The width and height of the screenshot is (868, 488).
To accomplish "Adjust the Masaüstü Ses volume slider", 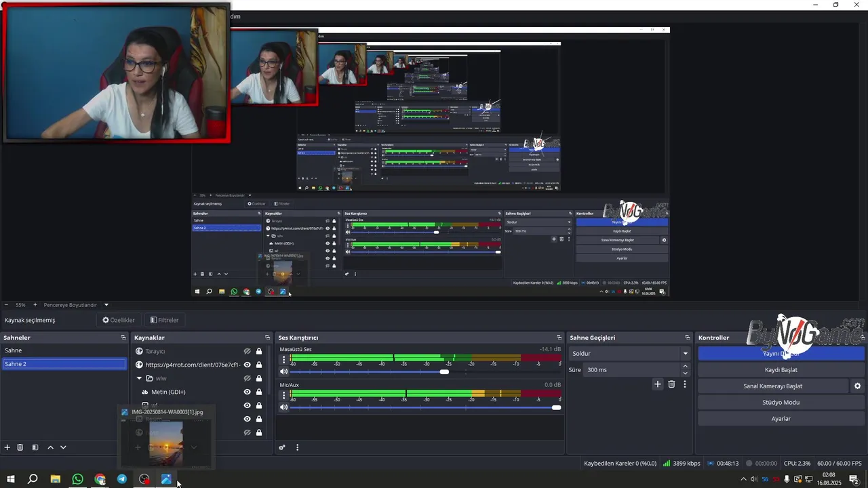I will click(444, 371).
